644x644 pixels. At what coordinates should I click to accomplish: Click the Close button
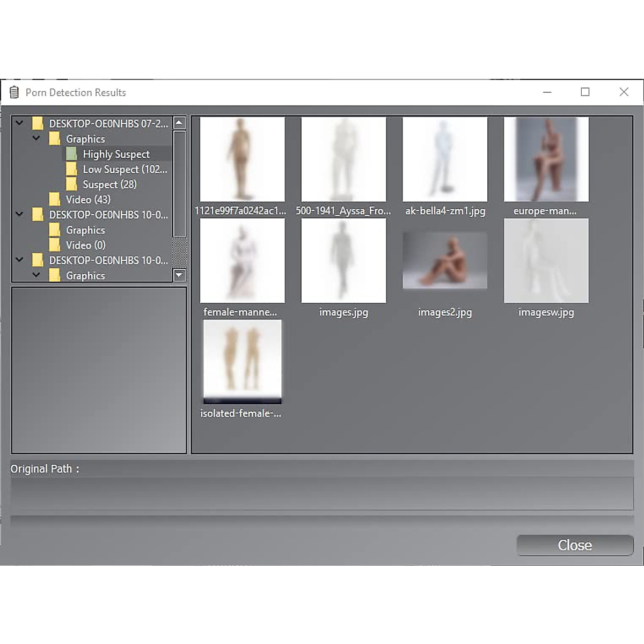(575, 545)
